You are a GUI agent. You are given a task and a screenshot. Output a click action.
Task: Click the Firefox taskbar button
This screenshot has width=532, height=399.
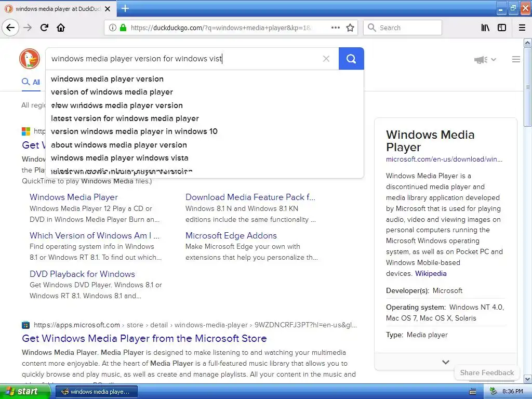click(x=96, y=392)
